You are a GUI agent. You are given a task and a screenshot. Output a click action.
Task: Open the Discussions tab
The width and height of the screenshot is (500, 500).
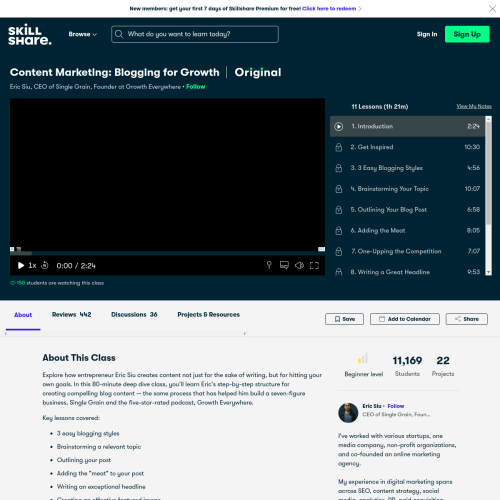point(134,315)
